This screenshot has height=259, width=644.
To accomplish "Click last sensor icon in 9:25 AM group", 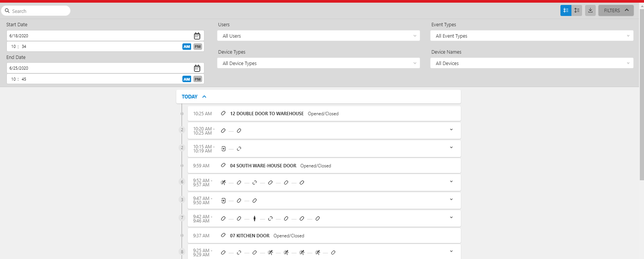I will [333, 253].
